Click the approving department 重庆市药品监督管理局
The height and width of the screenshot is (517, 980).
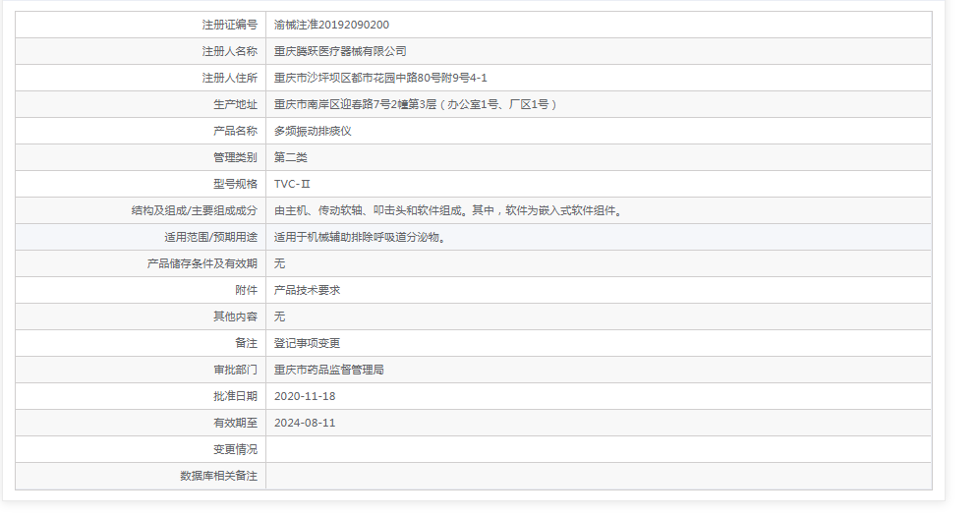[x=328, y=370]
